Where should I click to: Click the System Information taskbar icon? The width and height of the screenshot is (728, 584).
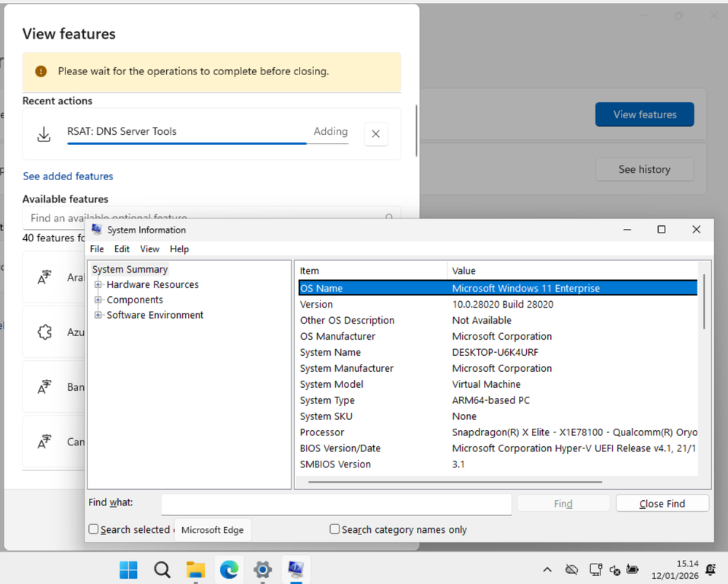[x=296, y=569]
